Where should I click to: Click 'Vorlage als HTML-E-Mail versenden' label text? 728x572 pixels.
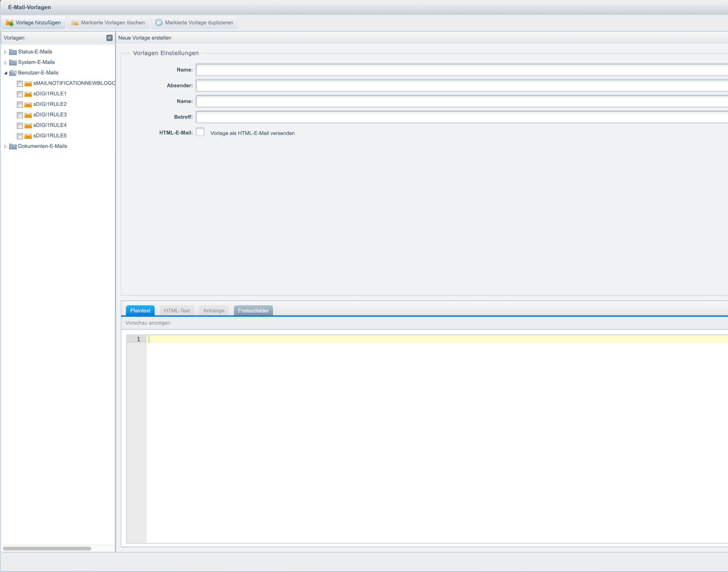point(253,133)
